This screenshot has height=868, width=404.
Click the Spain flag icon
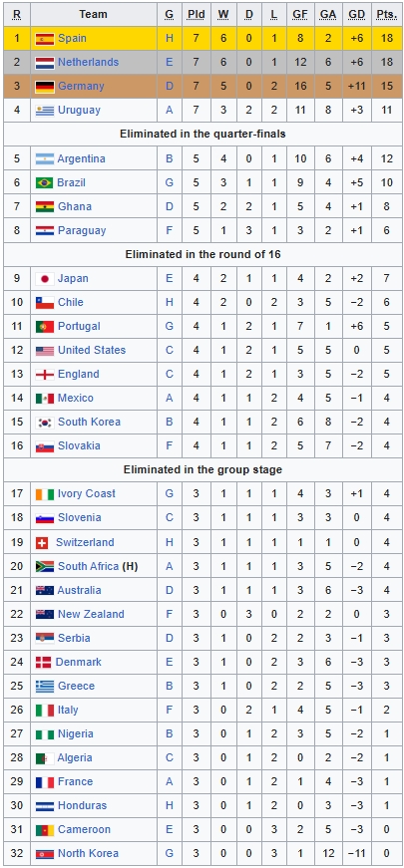(x=44, y=39)
